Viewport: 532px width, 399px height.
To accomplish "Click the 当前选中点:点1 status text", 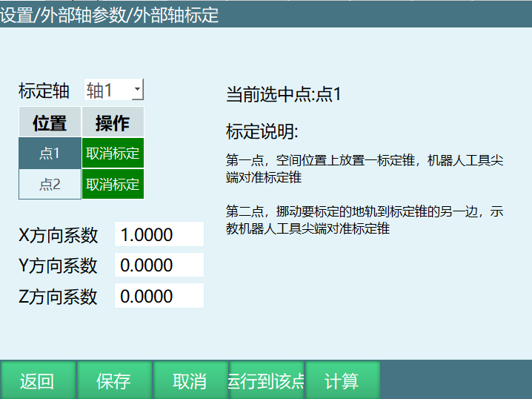I will pos(283,94).
